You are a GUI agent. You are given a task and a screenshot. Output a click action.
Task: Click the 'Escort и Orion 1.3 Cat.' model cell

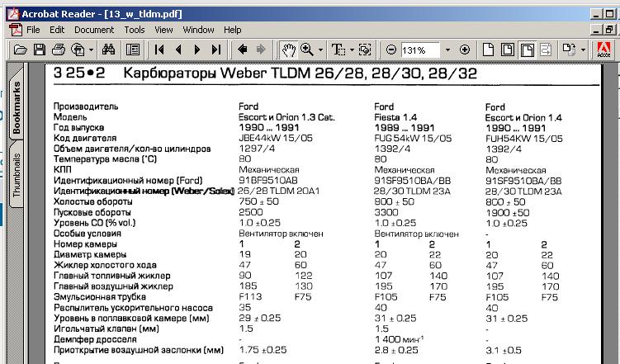(x=286, y=117)
